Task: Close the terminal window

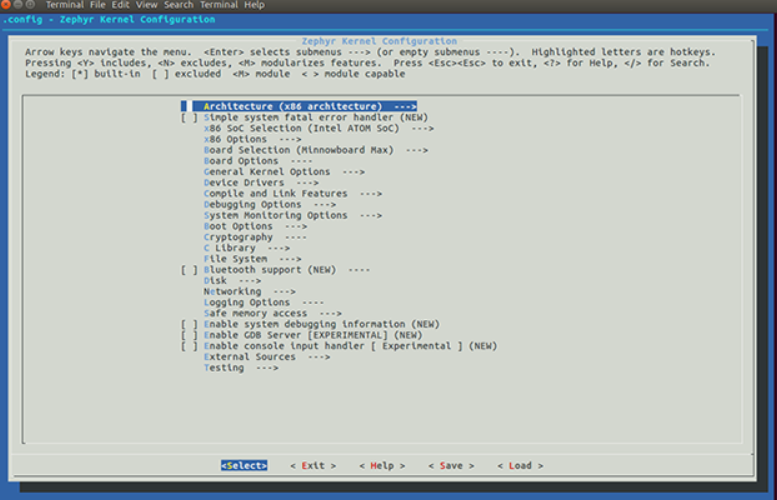Action: point(6,4)
